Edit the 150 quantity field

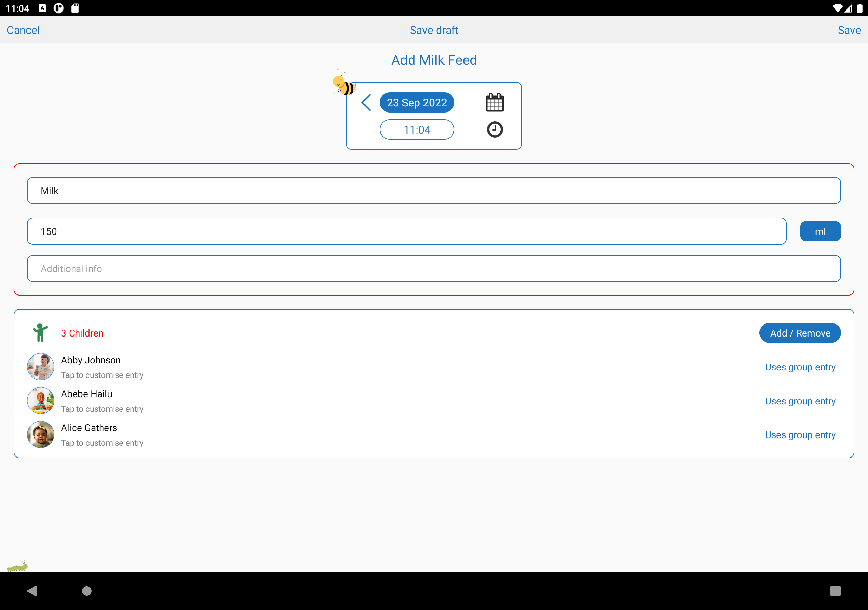[x=407, y=231]
